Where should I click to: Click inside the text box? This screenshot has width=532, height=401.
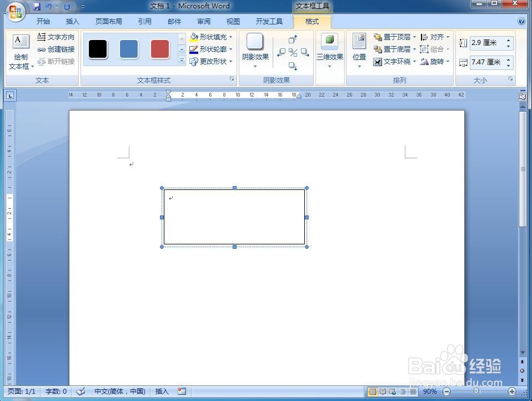click(234, 217)
